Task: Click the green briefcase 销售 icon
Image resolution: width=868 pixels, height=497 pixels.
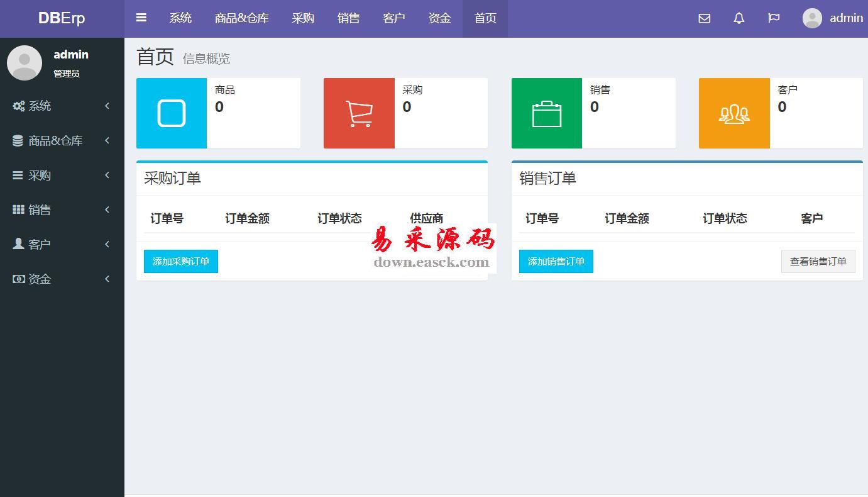Action: pos(546,113)
